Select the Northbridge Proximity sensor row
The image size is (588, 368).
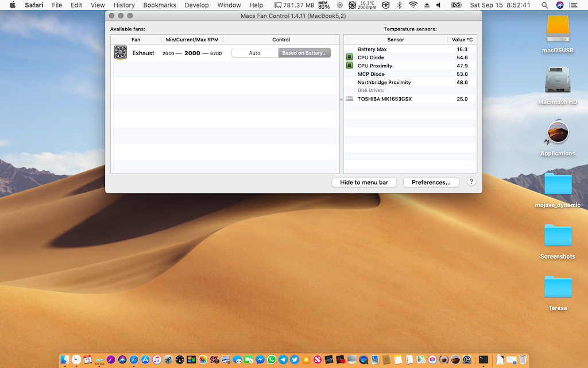[x=410, y=82]
